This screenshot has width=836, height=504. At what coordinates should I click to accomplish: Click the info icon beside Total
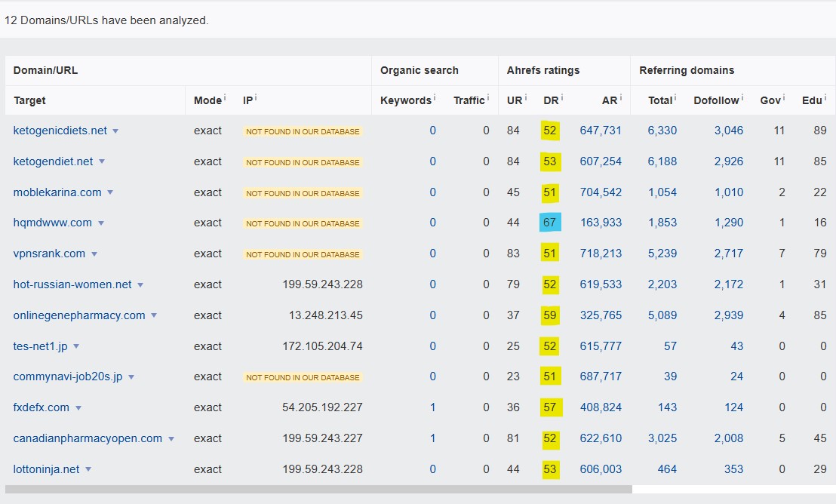[675, 97]
